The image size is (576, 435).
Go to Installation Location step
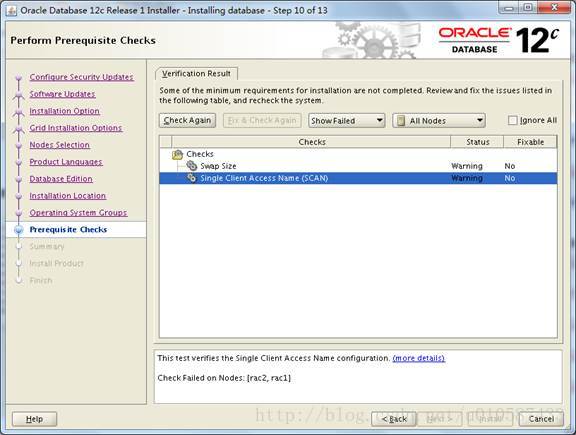tap(68, 195)
